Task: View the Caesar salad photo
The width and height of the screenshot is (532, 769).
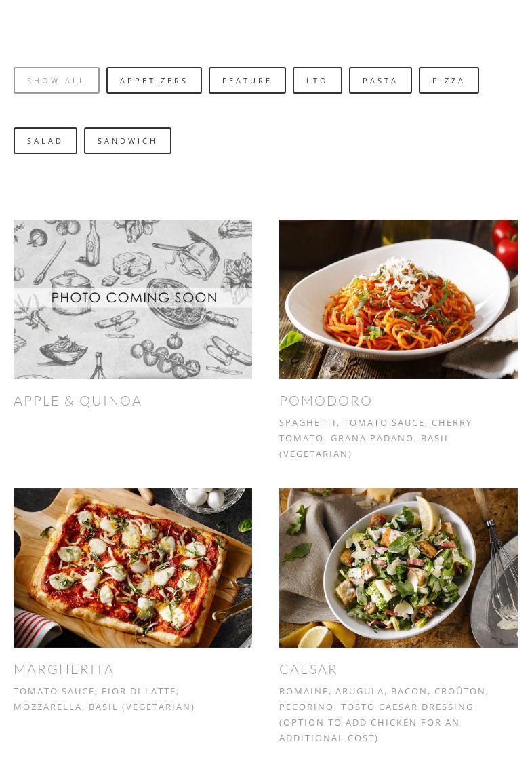Action: point(398,568)
